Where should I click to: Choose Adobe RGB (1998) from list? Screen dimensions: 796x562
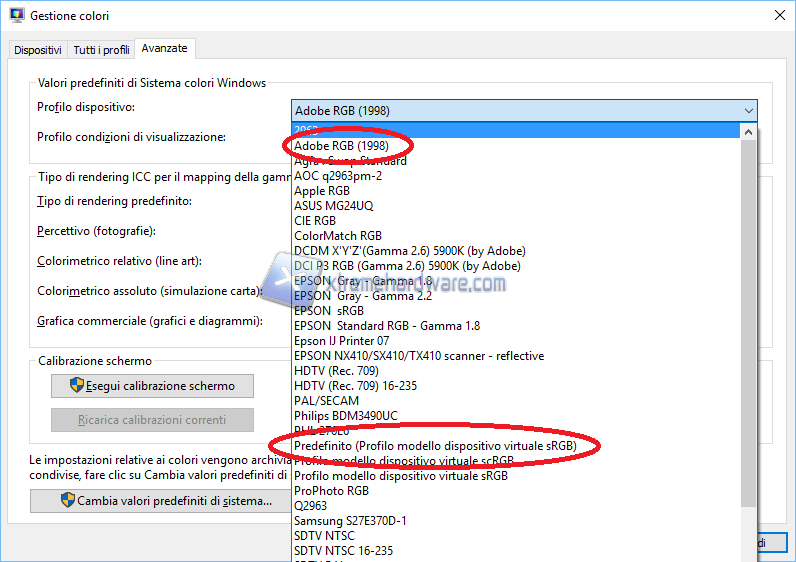click(x=341, y=146)
